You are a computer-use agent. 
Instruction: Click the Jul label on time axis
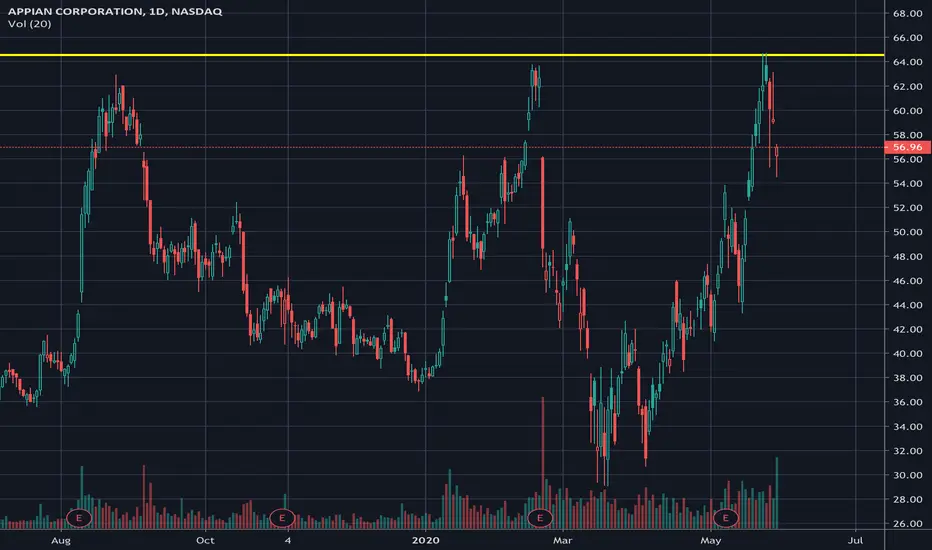tap(855, 540)
